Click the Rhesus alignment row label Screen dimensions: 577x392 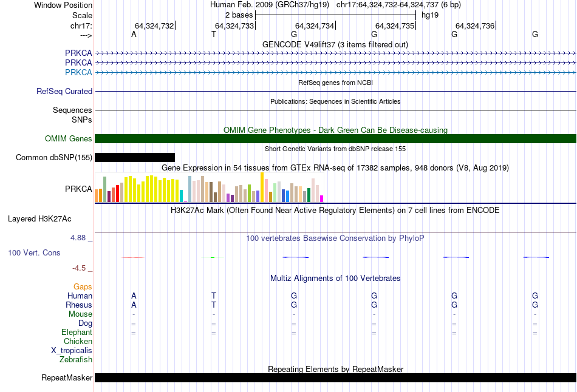(79, 305)
